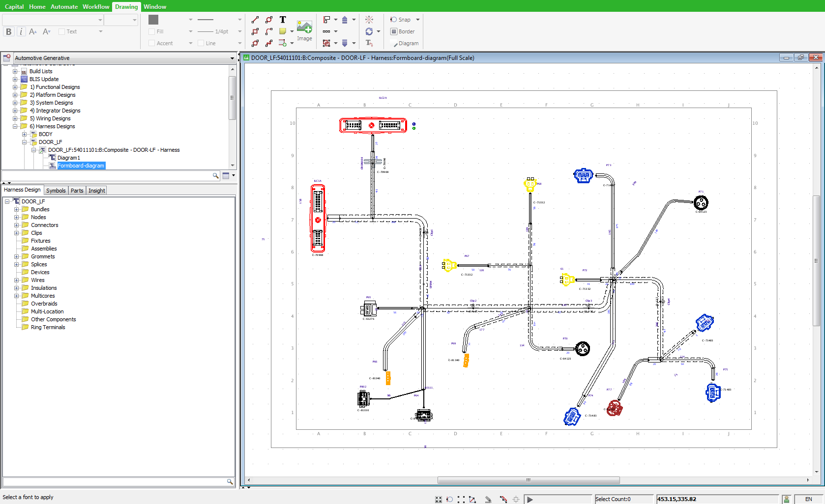Select the straight line drawing tool
Viewport: 825px width, 504px height.
(x=255, y=20)
